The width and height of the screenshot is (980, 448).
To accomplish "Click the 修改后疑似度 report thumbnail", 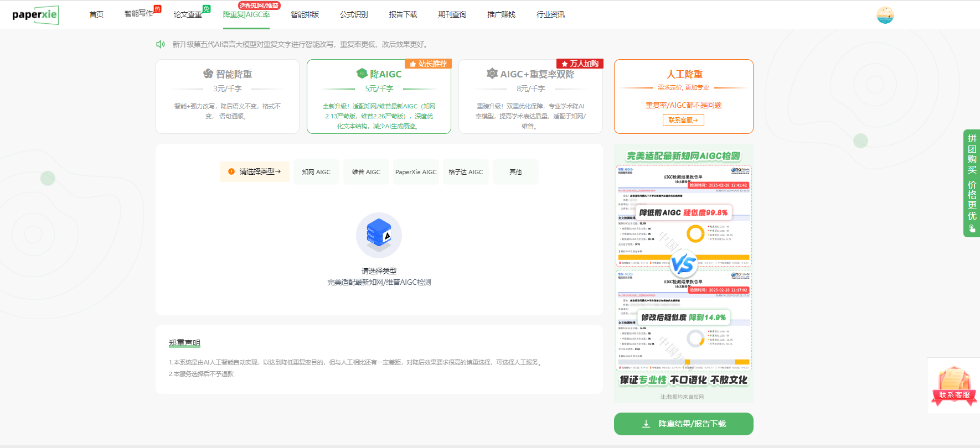I will pyautogui.click(x=684, y=321).
